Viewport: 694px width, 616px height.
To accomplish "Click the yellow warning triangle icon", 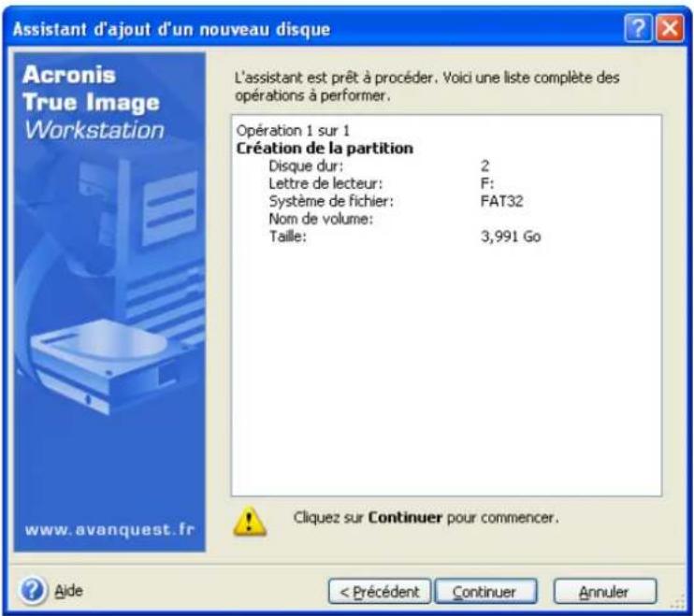I will (250, 521).
